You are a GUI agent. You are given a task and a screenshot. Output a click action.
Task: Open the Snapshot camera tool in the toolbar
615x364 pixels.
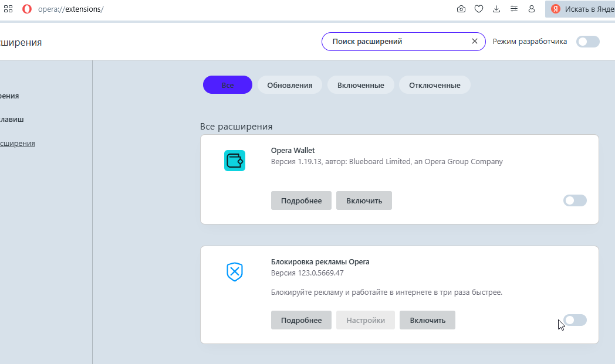(x=461, y=9)
